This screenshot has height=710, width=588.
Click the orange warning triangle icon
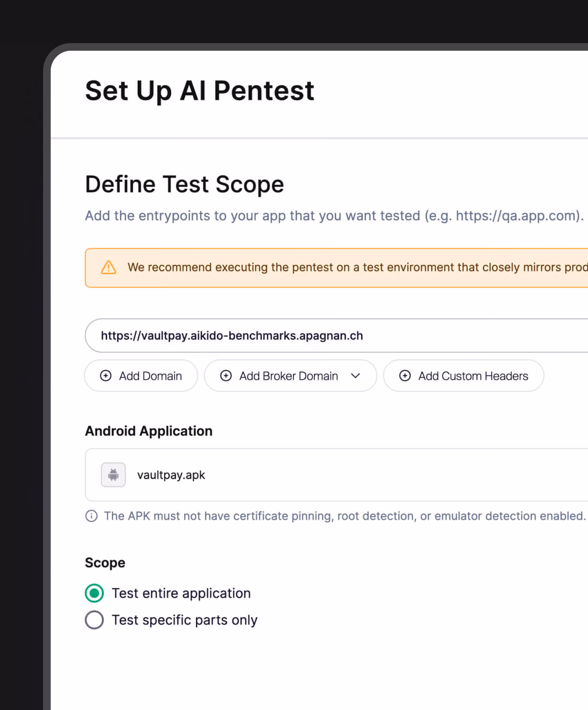coord(109,268)
